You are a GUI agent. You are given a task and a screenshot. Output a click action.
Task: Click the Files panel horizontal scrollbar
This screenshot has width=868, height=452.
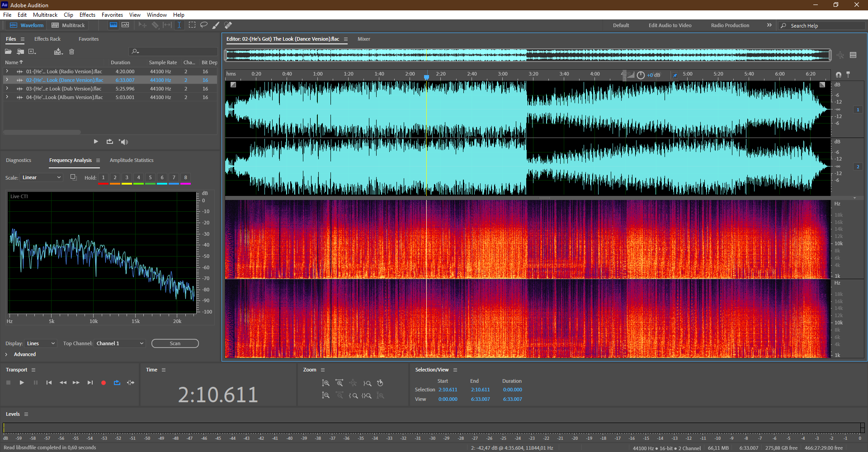point(42,132)
